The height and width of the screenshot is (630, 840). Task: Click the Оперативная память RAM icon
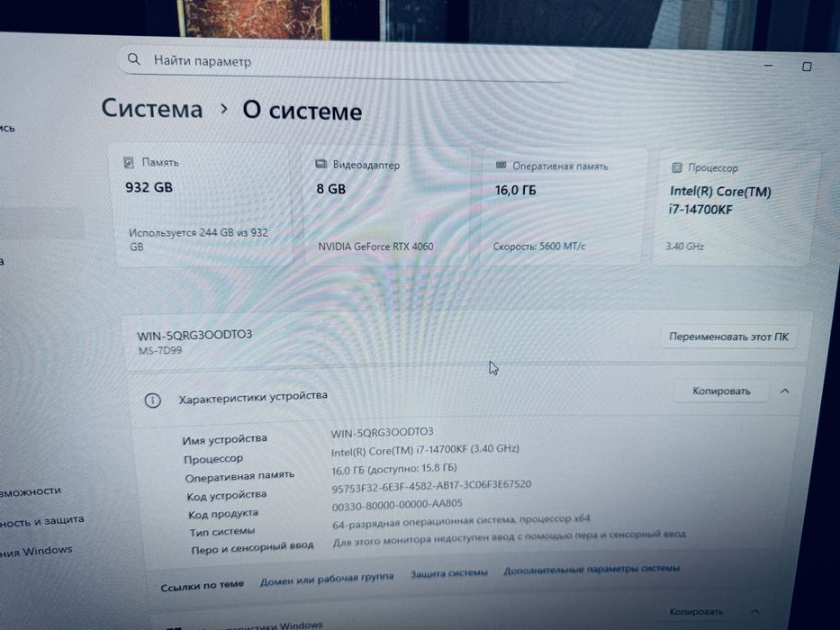(x=501, y=165)
